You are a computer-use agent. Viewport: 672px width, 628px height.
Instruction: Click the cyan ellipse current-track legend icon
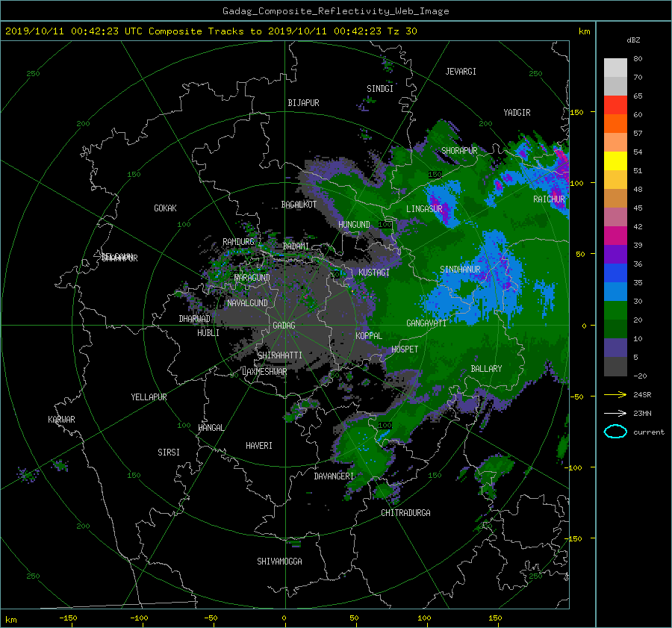615,432
